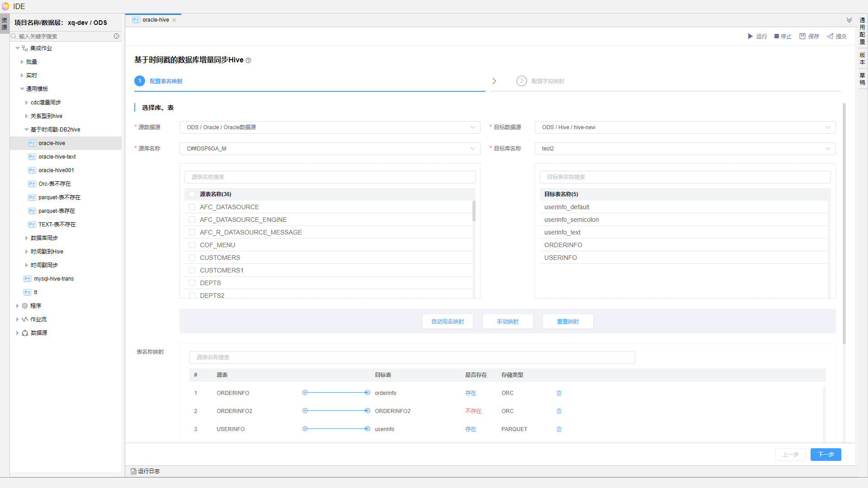Delete the USERINFO mapping row trash icon

point(559,429)
